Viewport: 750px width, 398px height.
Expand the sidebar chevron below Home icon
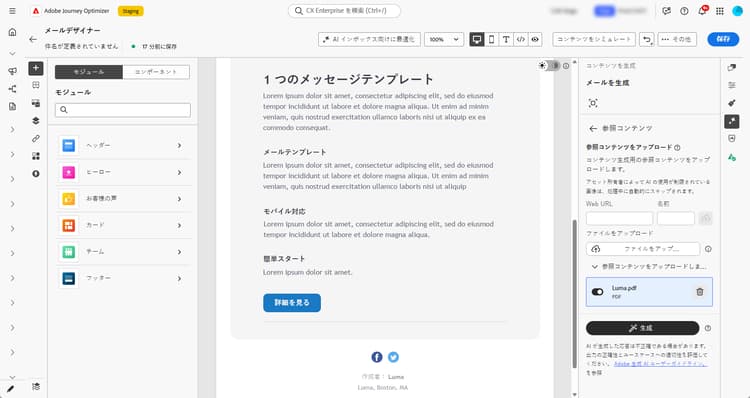point(12,54)
